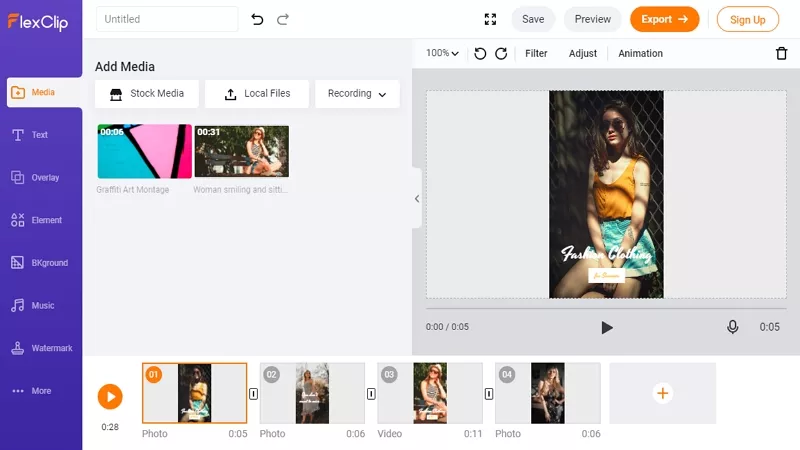Expand the Recording dropdown

point(357,94)
